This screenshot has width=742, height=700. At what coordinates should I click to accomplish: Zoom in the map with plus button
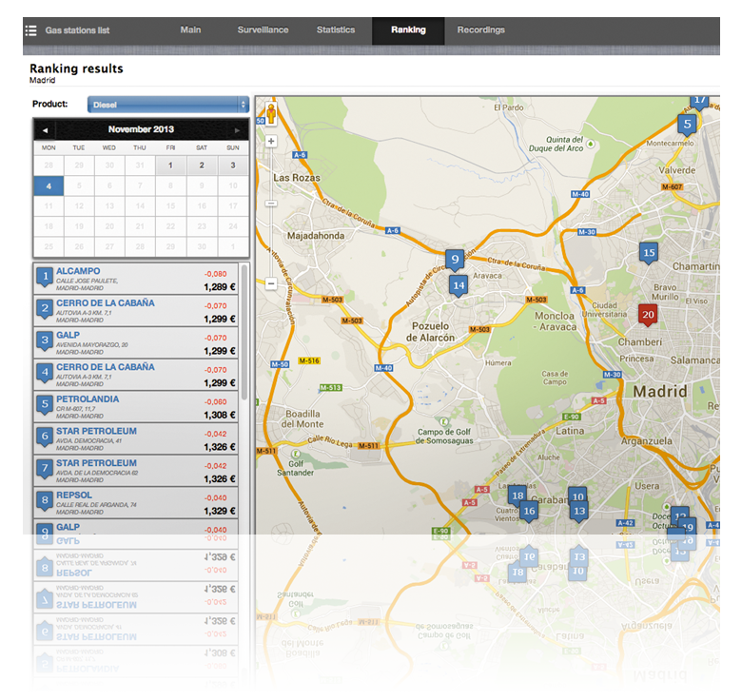(x=271, y=141)
